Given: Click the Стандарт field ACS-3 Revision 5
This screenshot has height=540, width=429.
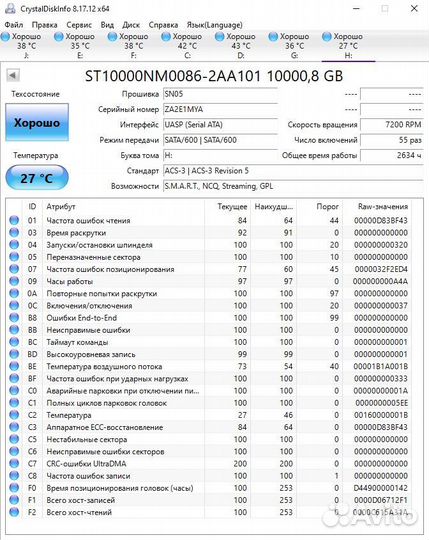Looking at the screenshot, I should pyautogui.click(x=293, y=171).
